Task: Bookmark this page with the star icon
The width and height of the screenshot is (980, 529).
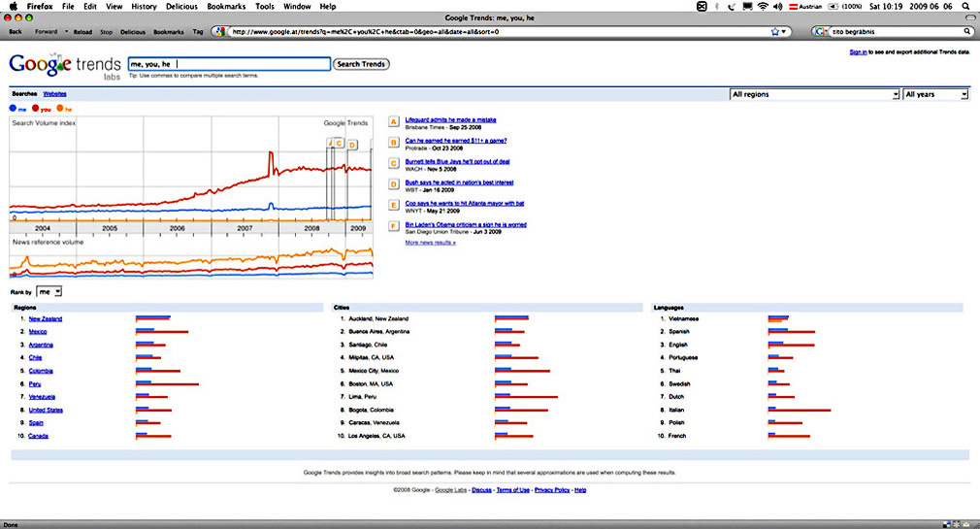Action: point(775,31)
